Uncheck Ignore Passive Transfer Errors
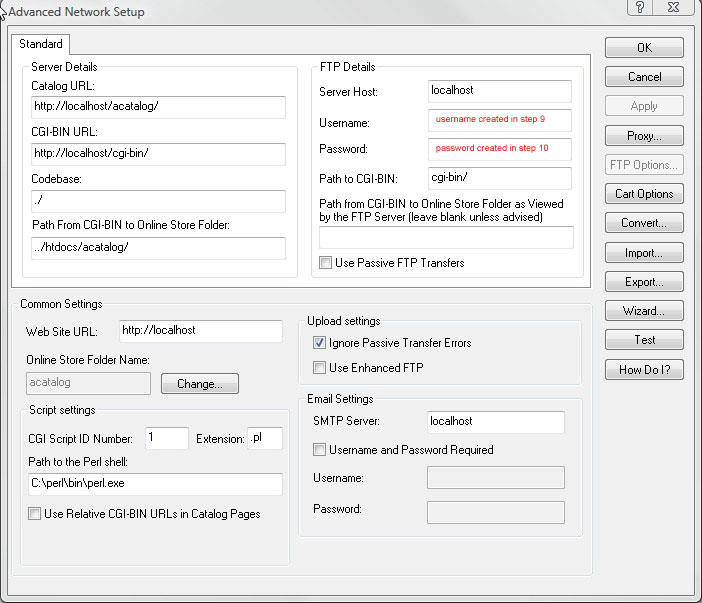The height and width of the screenshot is (603, 702). (320, 343)
